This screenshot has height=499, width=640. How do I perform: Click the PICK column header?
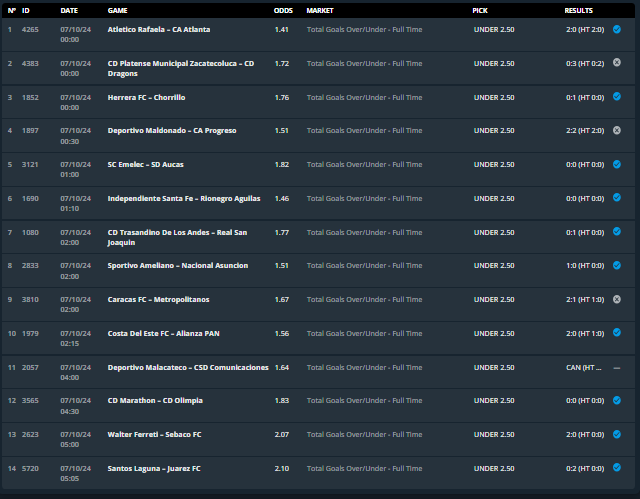(x=480, y=11)
